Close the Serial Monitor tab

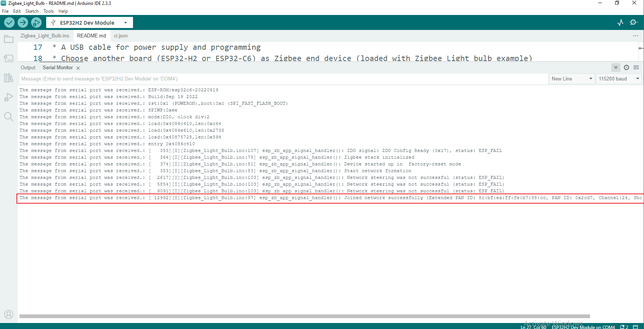[78, 68]
